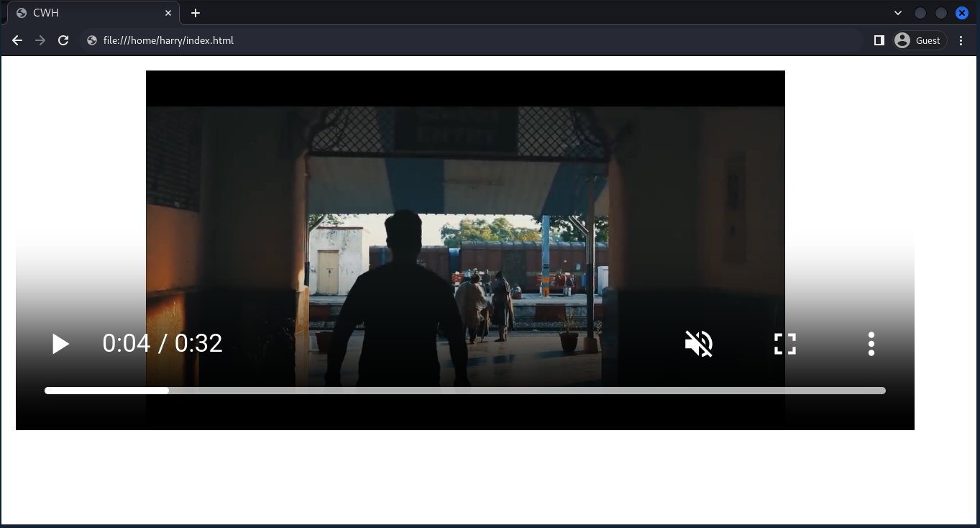
Task: Unmute the video audio
Action: tap(699, 344)
